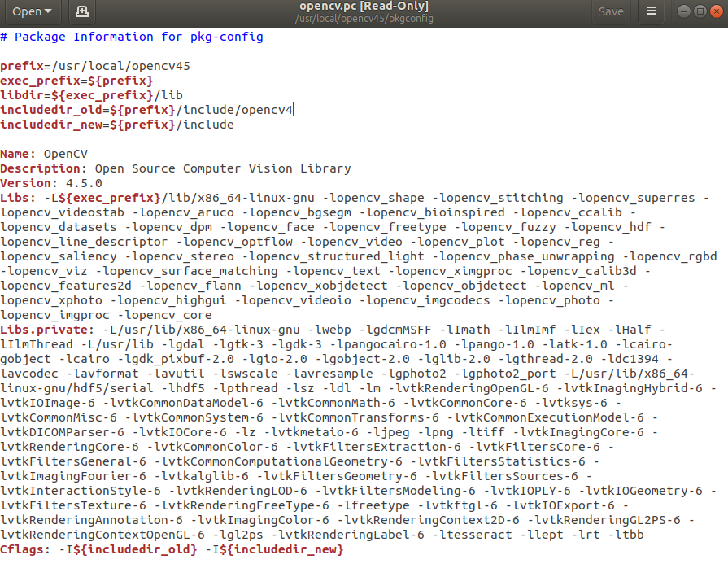Open the Open file dropdown button
The image size is (728, 577).
[32, 11]
